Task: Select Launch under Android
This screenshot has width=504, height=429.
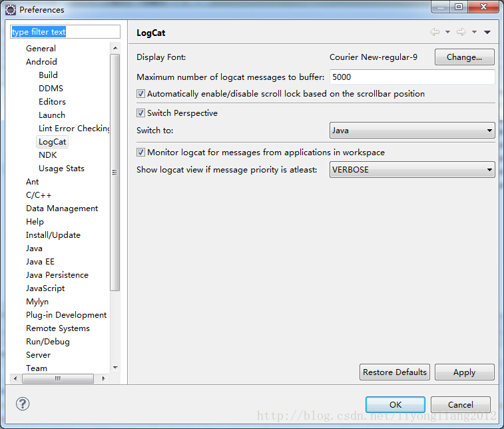Action: point(52,115)
